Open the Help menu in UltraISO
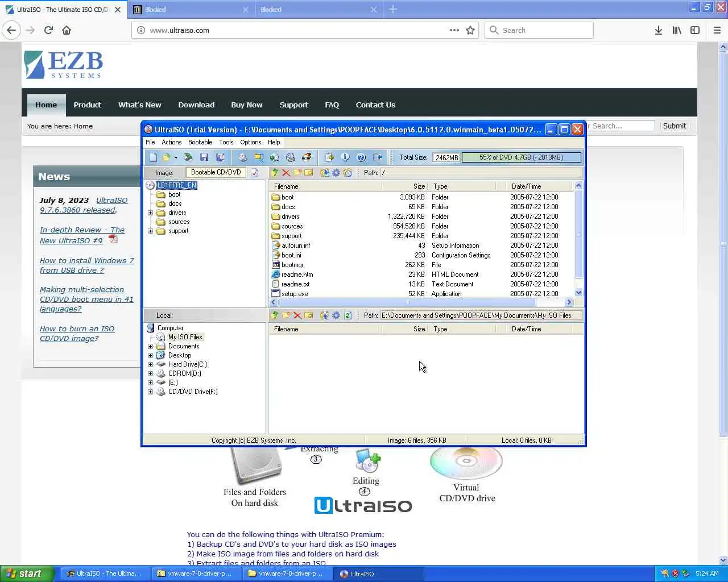 click(x=274, y=142)
